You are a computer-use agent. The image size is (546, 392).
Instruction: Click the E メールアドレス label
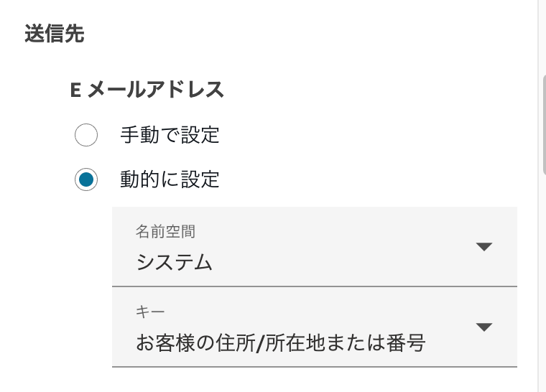point(147,90)
